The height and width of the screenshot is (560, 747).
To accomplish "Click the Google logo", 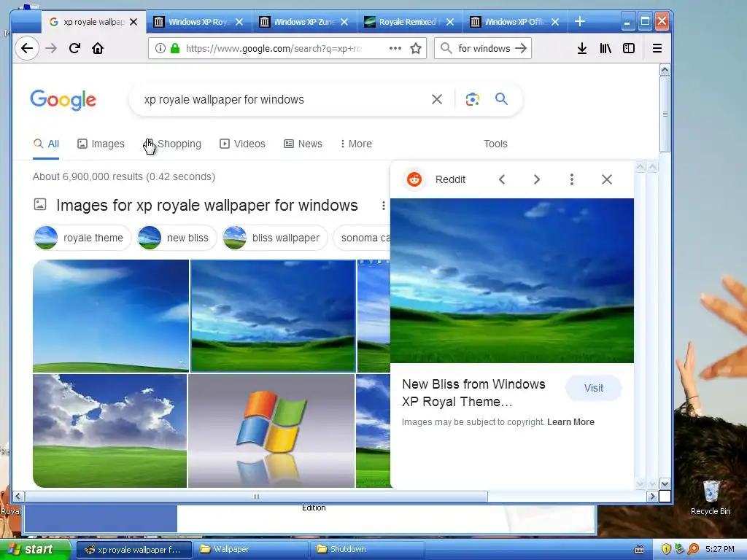I will pos(63,100).
